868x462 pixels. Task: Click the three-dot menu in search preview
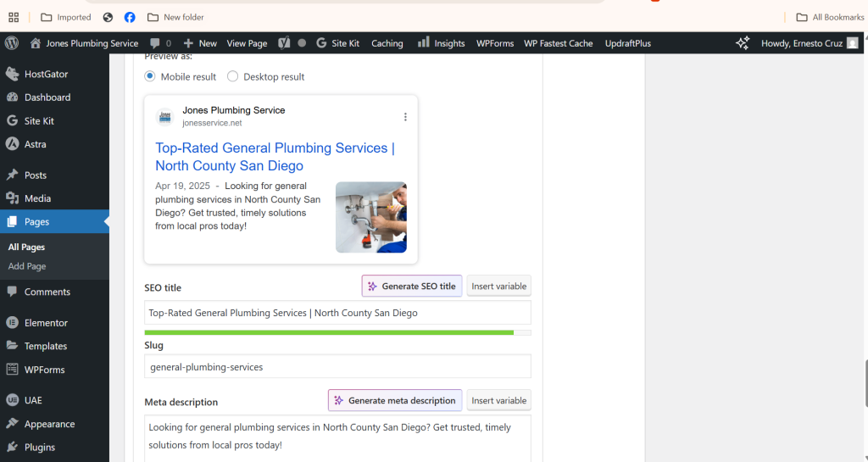pos(405,117)
